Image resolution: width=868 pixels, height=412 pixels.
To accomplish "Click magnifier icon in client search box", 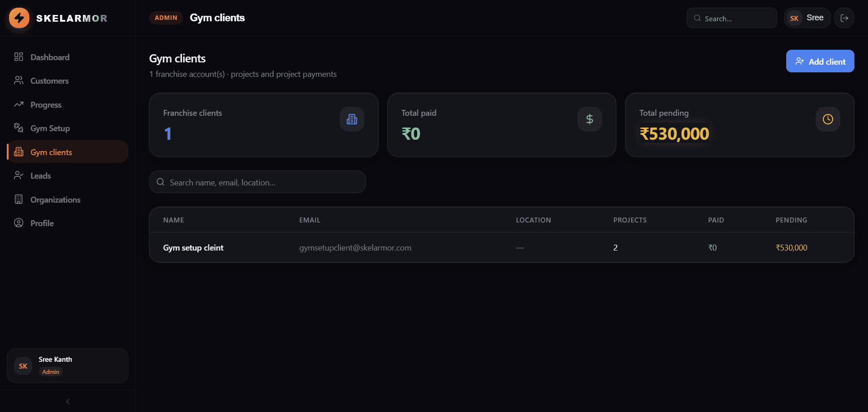I will (160, 182).
